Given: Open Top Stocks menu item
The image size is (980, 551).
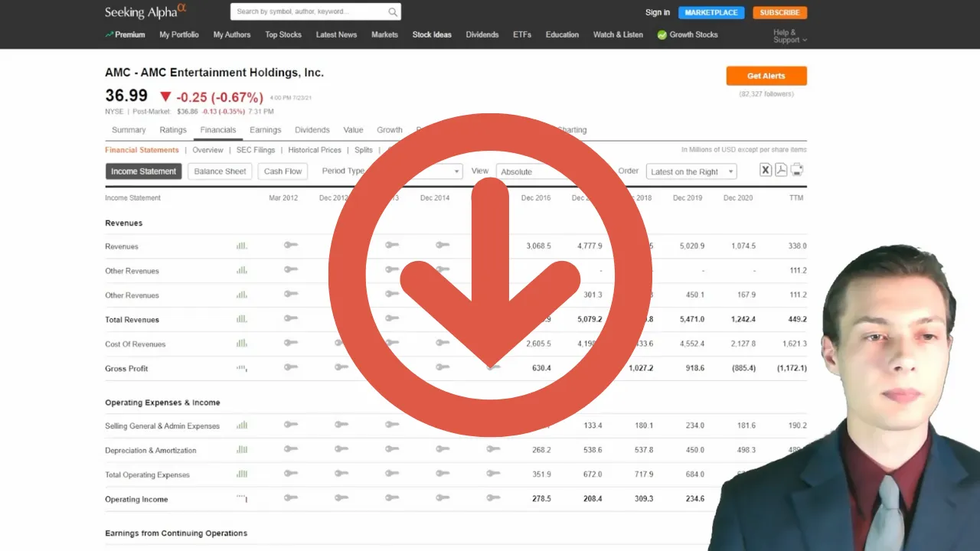Looking at the screenshot, I should (x=283, y=34).
